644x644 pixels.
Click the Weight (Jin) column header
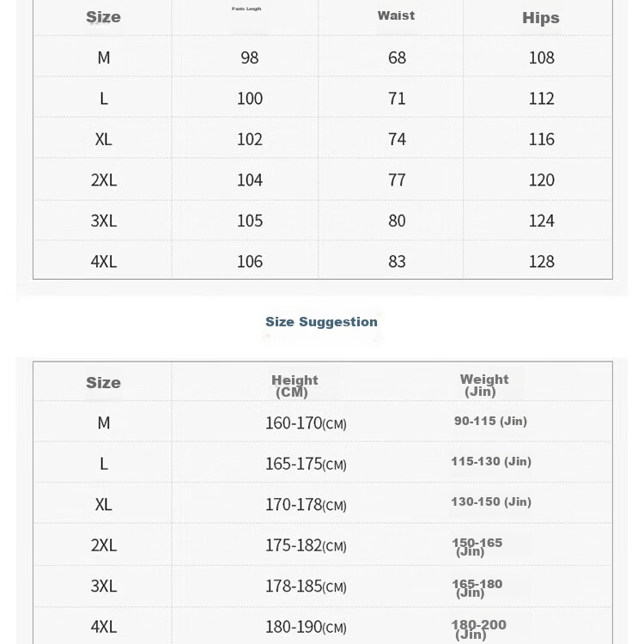pyautogui.click(x=483, y=385)
